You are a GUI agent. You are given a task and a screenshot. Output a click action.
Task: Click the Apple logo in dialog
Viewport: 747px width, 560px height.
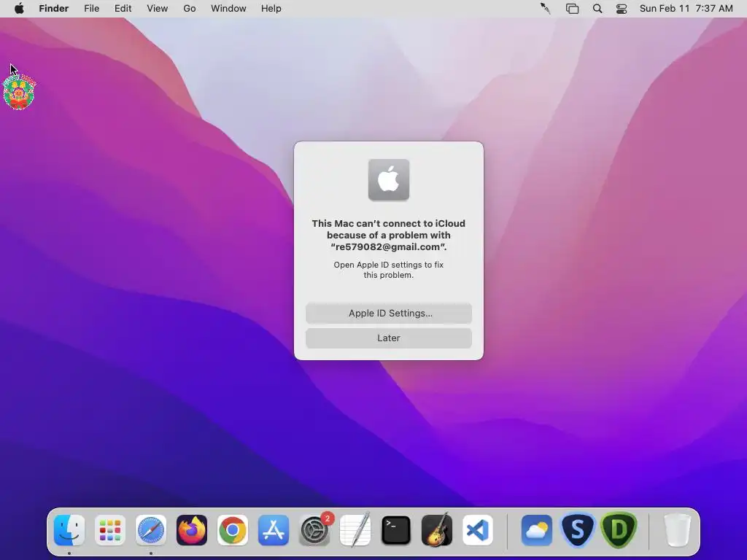tap(389, 180)
